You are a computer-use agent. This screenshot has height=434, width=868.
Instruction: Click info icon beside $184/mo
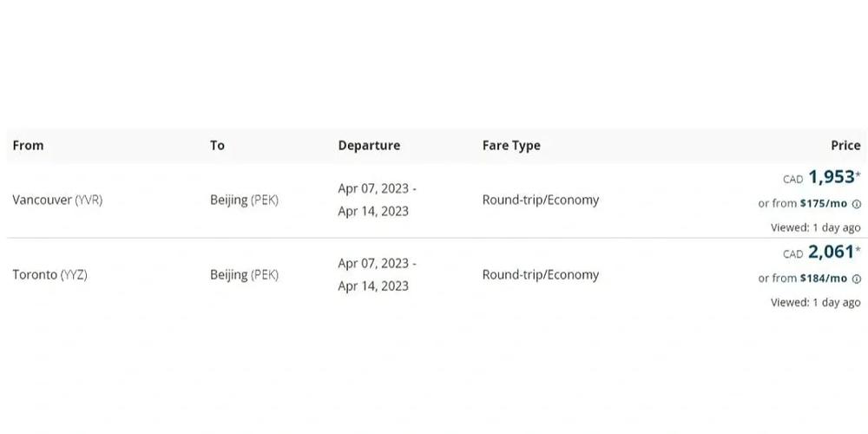(857, 279)
